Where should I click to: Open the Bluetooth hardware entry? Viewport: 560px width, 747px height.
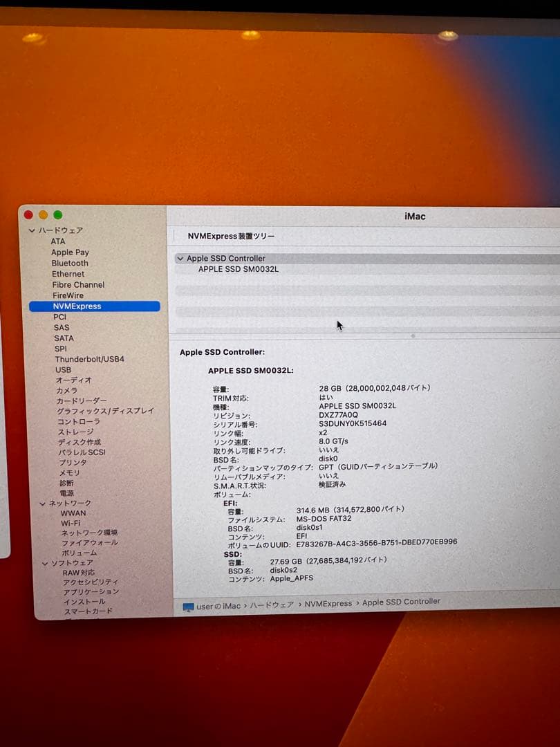[70, 263]
